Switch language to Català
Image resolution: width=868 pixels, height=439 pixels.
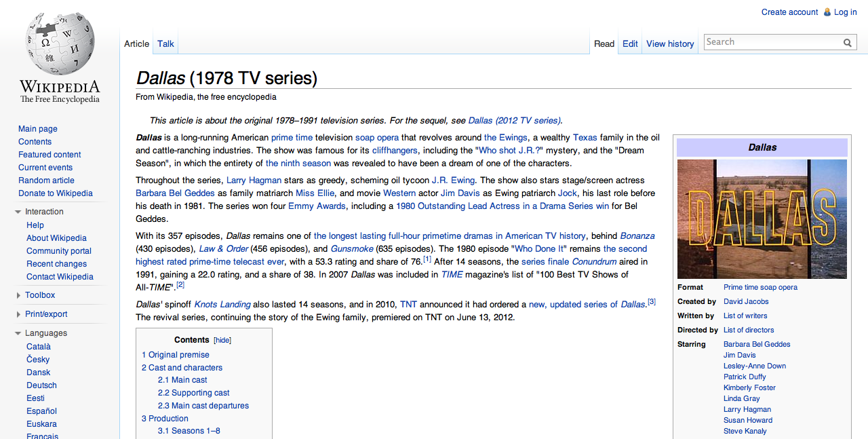pyautogui.click(x=39, y=347)
